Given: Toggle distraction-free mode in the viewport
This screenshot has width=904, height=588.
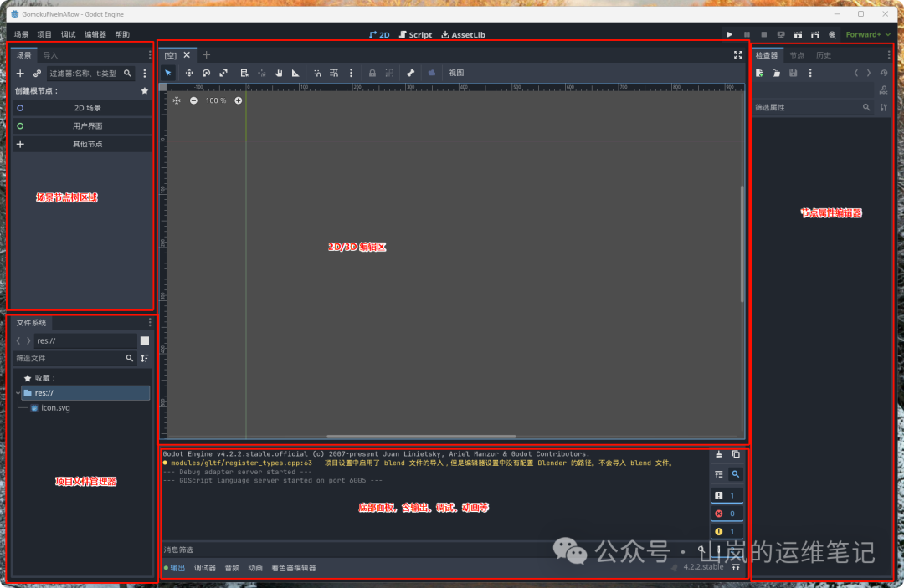Looking at the screenshot, I should coord(737,55).
